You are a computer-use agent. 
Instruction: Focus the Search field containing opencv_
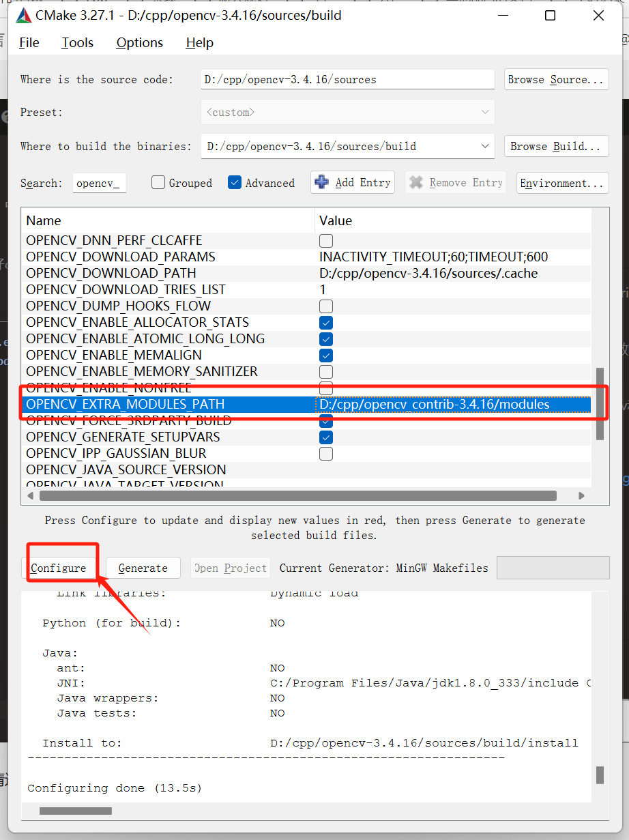pyautogui.click(x=99, y=183)
